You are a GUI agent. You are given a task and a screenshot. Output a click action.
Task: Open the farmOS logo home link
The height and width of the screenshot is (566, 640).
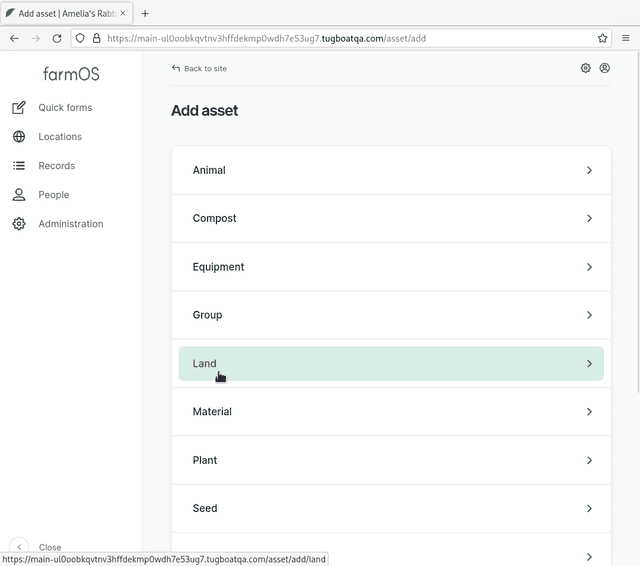(71, 74)
